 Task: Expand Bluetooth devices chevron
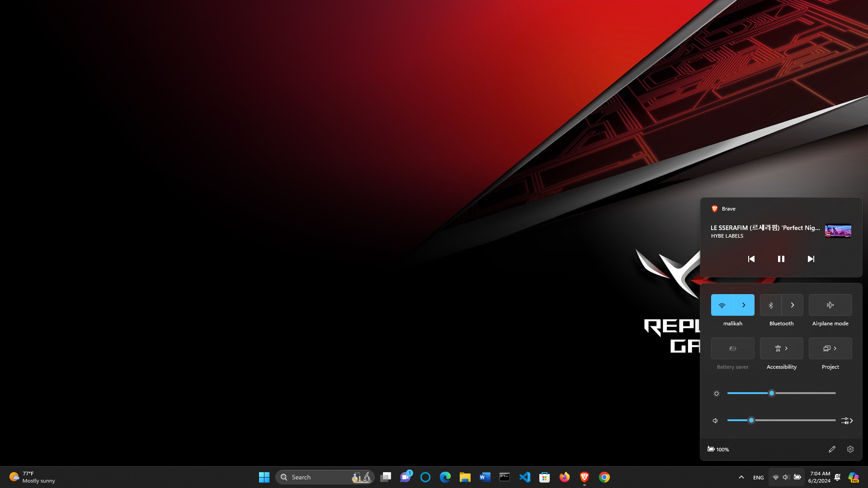[x=793, y=305]
